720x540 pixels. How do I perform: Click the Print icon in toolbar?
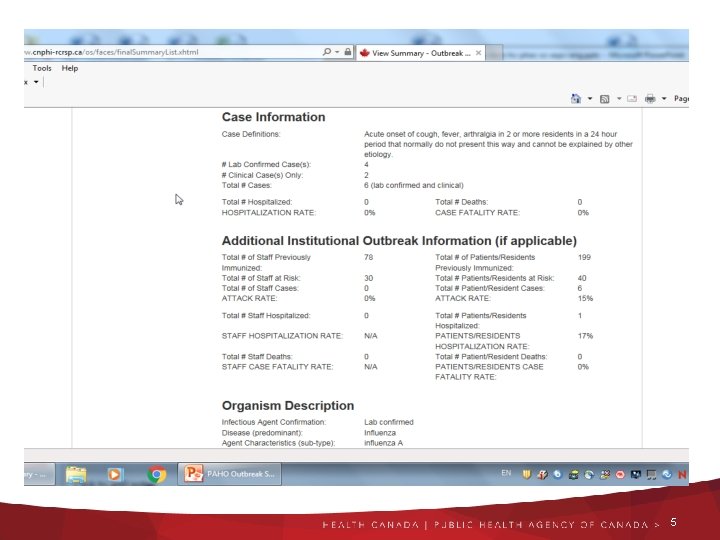point(650,98)
